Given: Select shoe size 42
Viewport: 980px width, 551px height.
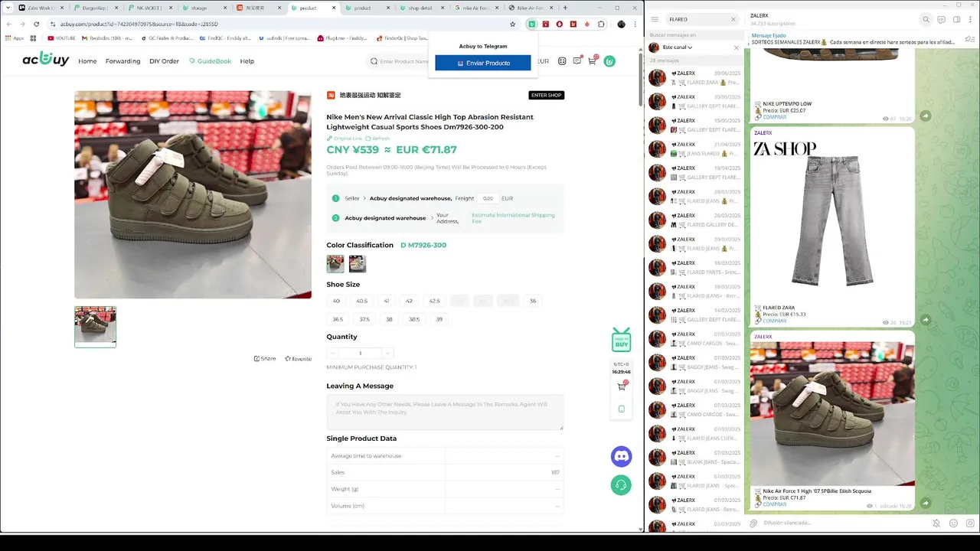Looking at the screenshot, I should 410,301.
